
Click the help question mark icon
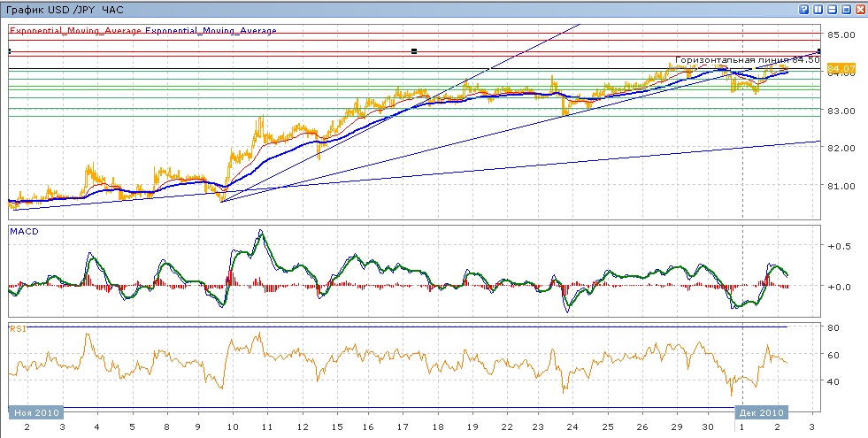[804, 10]
